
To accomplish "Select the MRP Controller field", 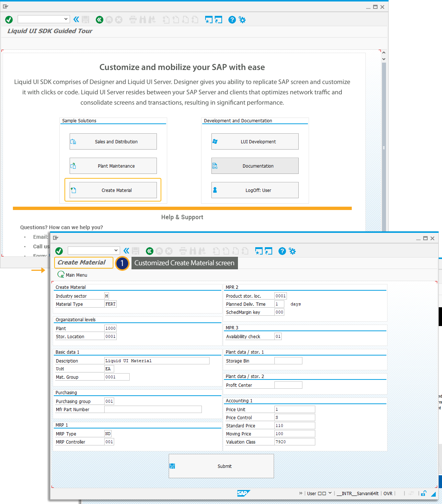I will coord(109,442).
